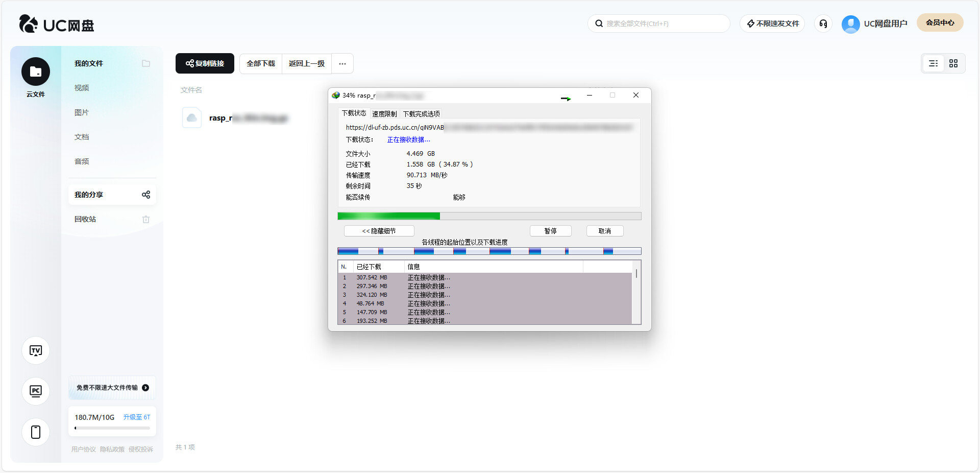Open the mobile phone icon in sidebar
This screenshot has width=980, height=473.
pyautogui.click(x=36, y=432)
